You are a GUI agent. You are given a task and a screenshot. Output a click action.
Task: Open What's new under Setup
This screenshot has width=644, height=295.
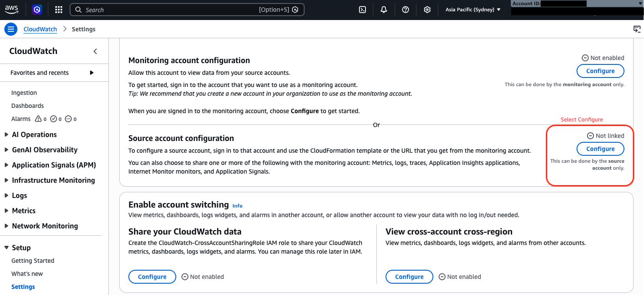[x=27, y=274]
